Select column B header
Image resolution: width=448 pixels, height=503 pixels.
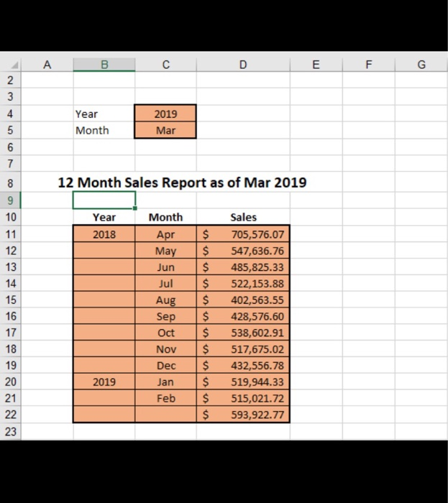104,65
